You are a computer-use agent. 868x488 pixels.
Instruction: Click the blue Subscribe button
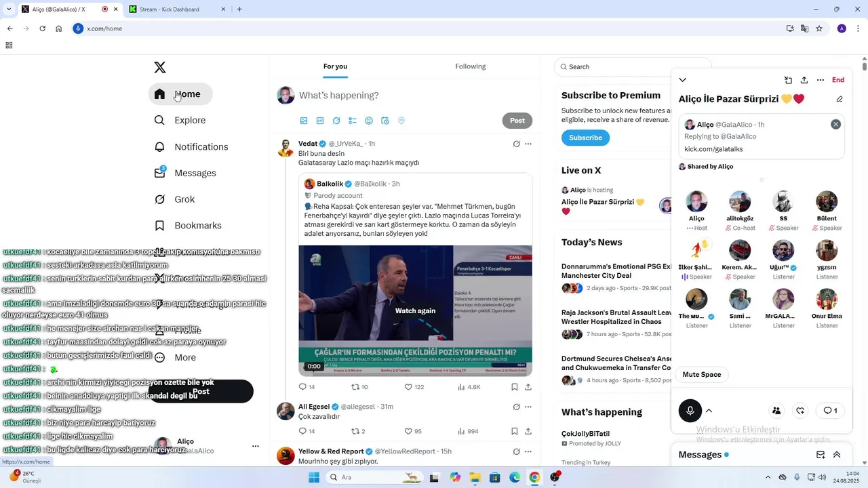coord(585,138)
